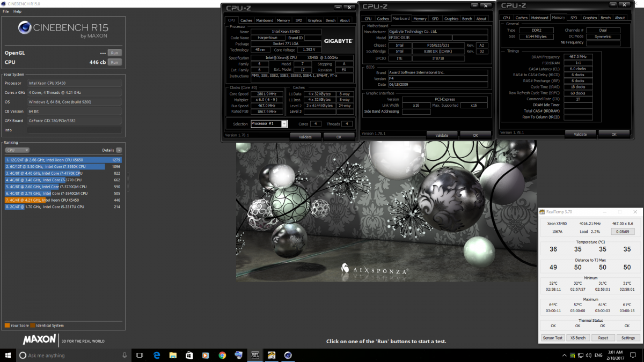Select the i7-3930K ranking row
644x362 pixels.
[x=63, y=166]
